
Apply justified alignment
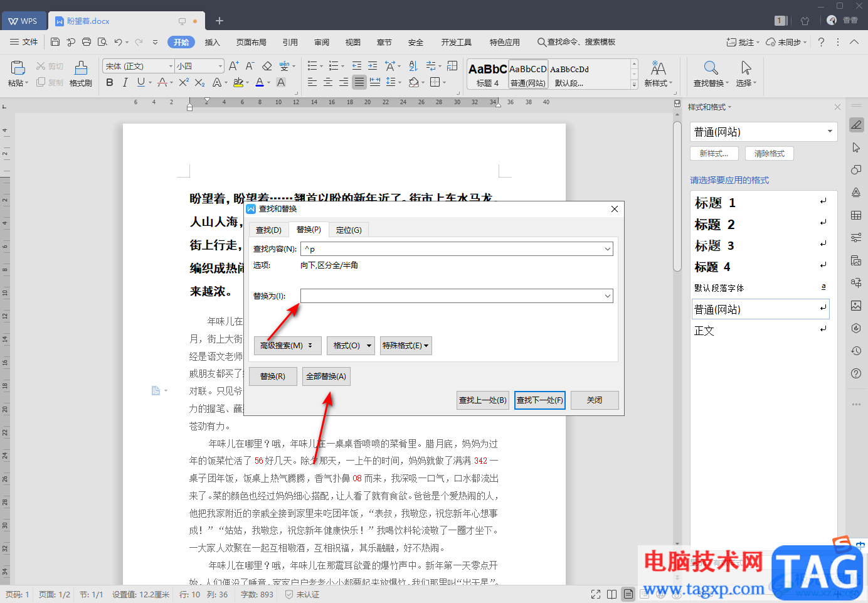359,82
